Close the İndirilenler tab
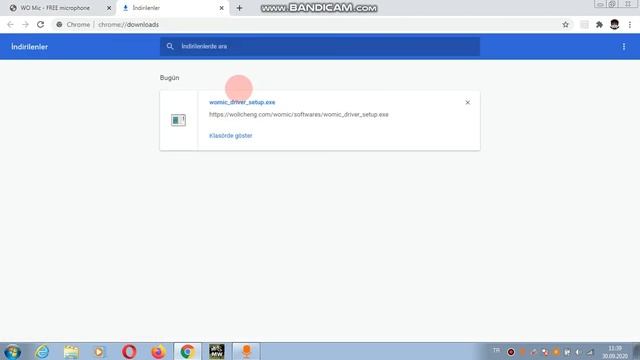 (222, 8)
